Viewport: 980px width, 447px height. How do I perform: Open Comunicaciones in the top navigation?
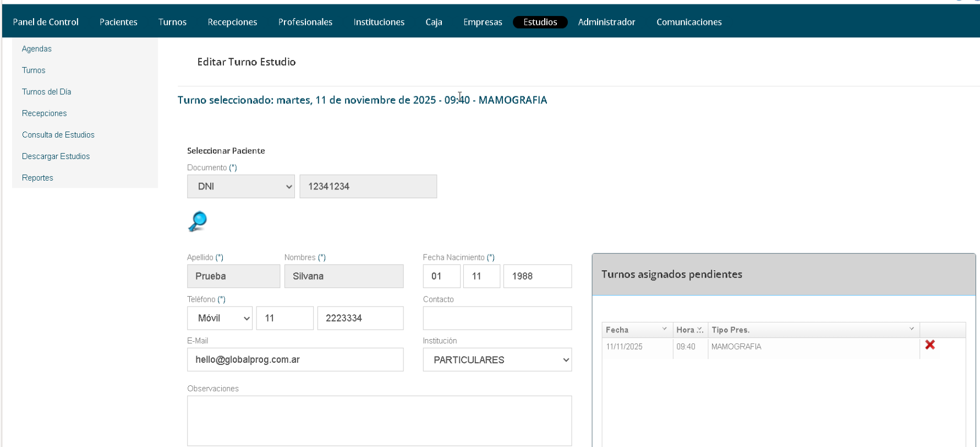(x=689, y=22)
